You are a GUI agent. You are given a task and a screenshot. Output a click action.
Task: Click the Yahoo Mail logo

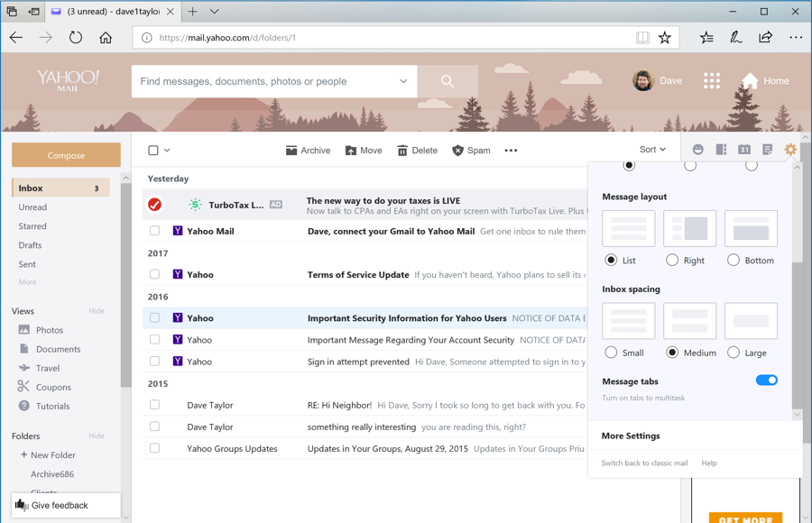(68, 80)
